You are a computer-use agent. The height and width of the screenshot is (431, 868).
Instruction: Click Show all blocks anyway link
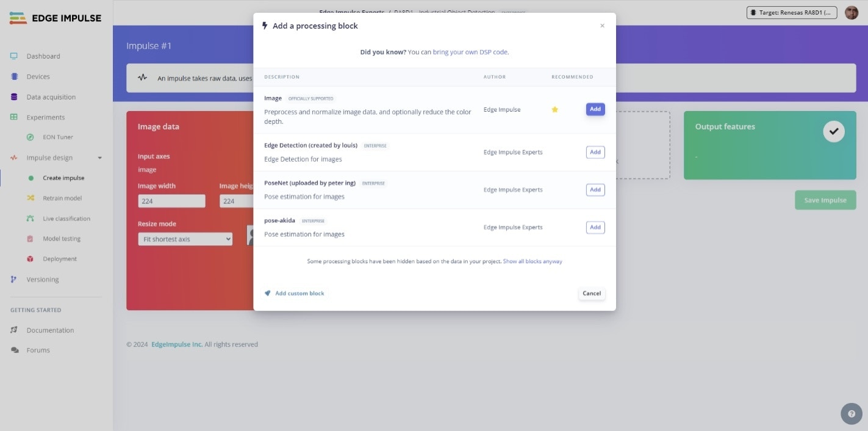pyautogui.click(x=533, y=261)
